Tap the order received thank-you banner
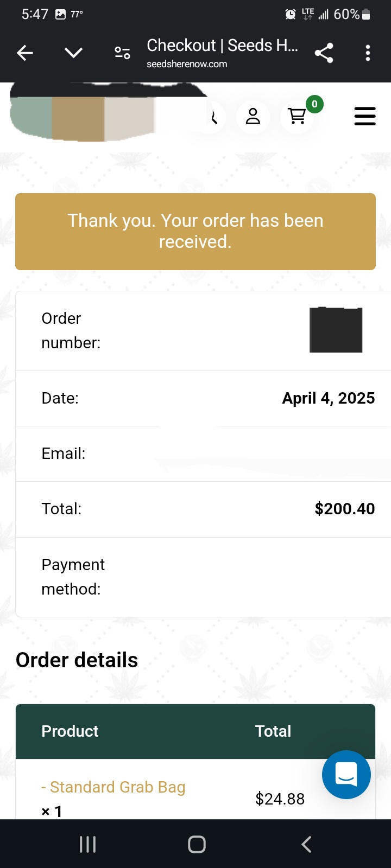 pos(195,232)
